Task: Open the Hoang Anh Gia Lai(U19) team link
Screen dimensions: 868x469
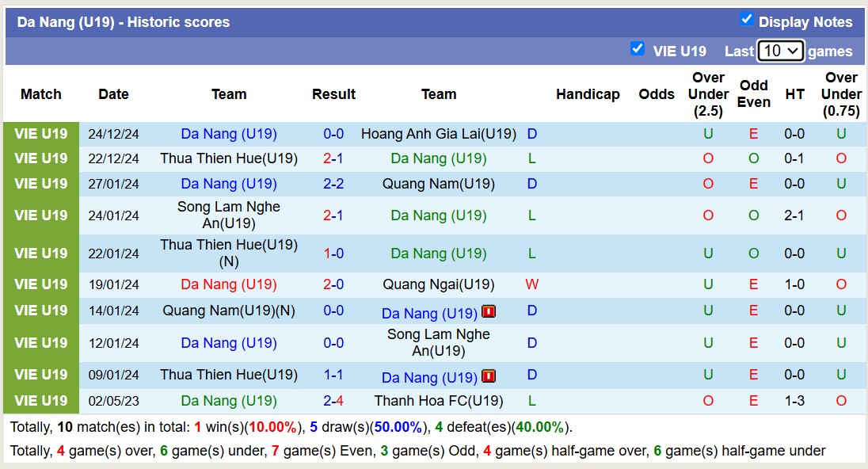Action: (439, 133)
